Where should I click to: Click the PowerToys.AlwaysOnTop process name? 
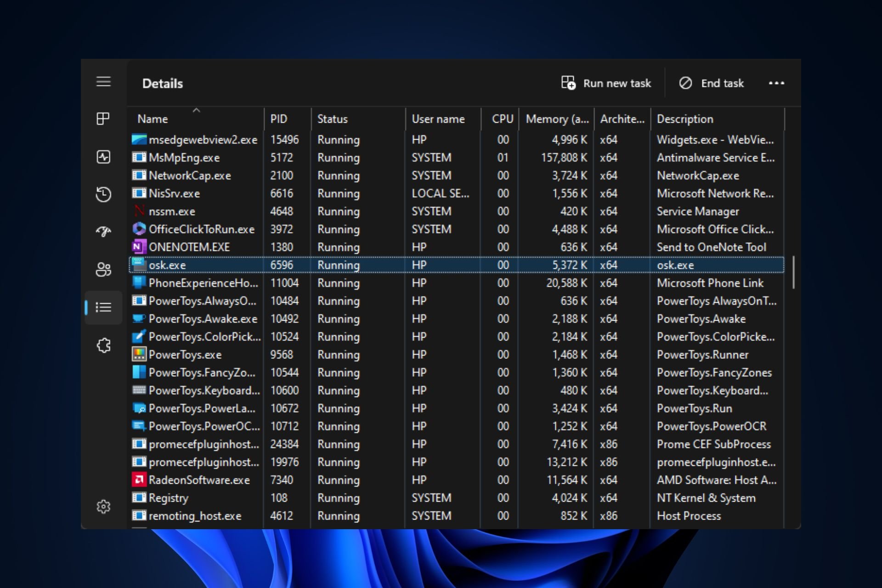[203, 301]
